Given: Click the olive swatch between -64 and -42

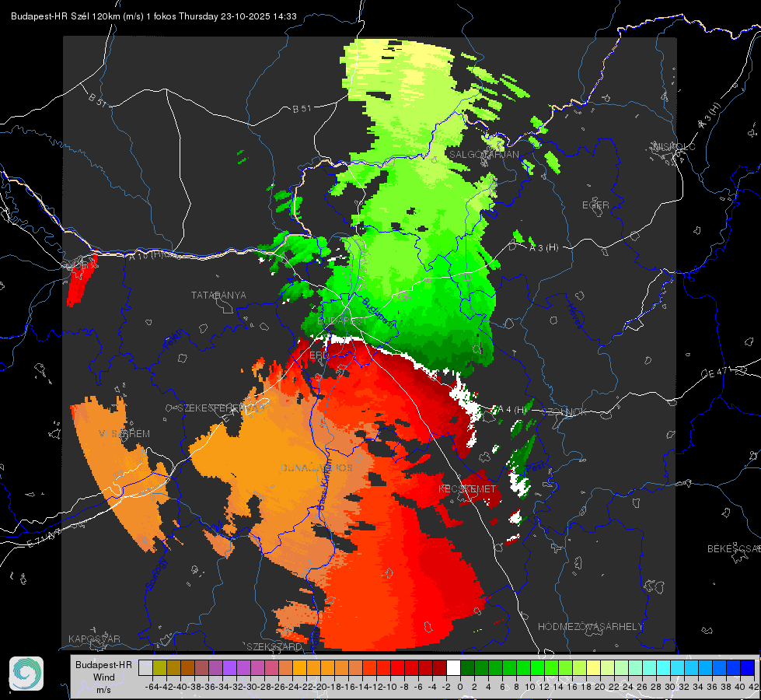Looking at the screenshot, I should click(x=159, y=667).
